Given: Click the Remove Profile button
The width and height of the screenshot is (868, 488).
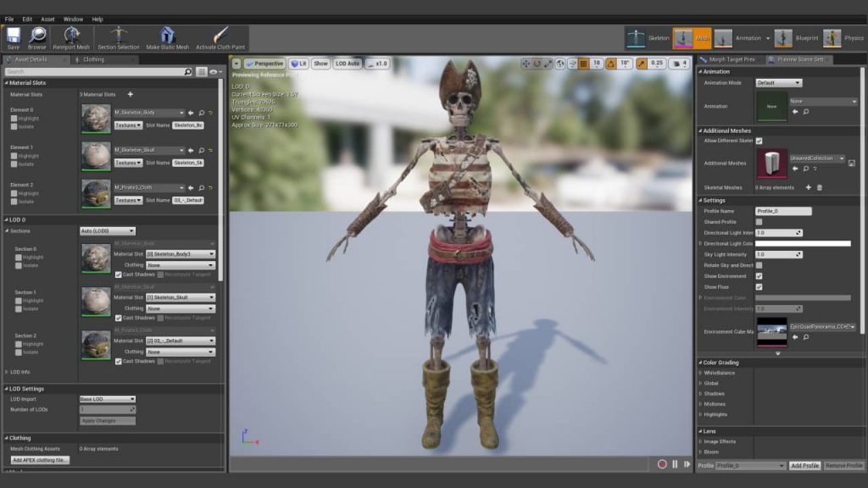Looking at the screenshot, I should pyautogui.click(x=843, y=466).
